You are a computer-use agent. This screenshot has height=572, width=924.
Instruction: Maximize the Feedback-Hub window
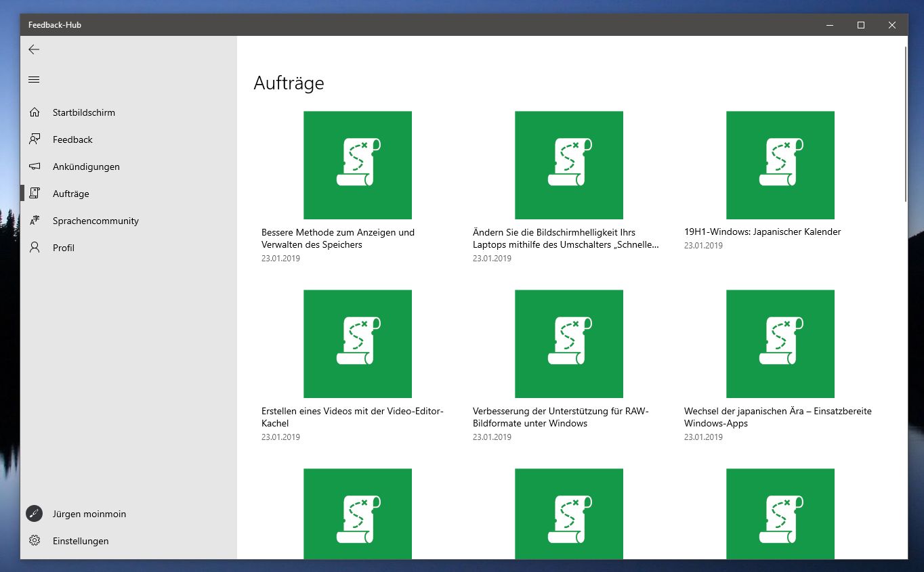point(861,25)
